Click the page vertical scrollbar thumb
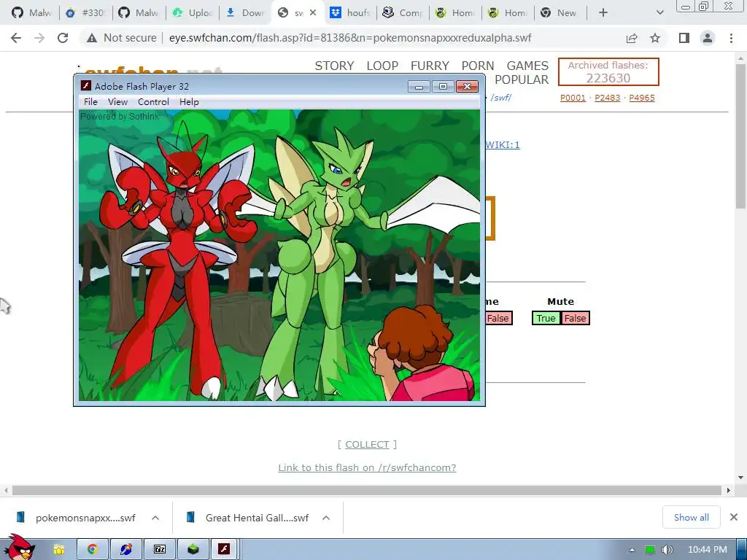Image resolution: width=747 pixels, height=560 pixels. click(740, 136)
